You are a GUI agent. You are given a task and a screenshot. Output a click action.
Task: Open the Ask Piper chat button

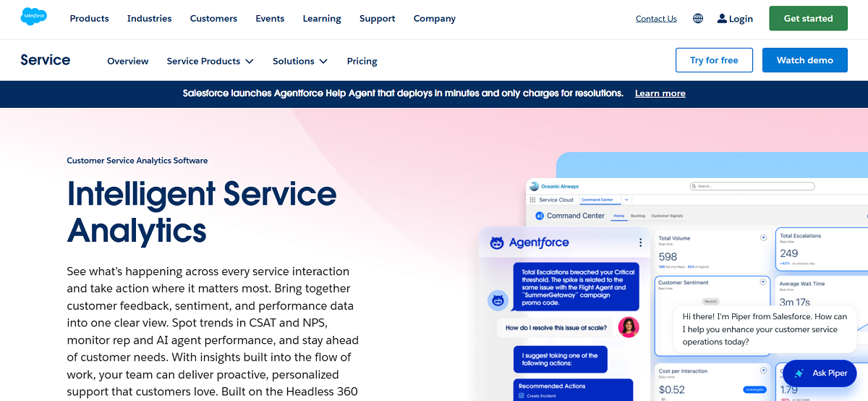820,373
